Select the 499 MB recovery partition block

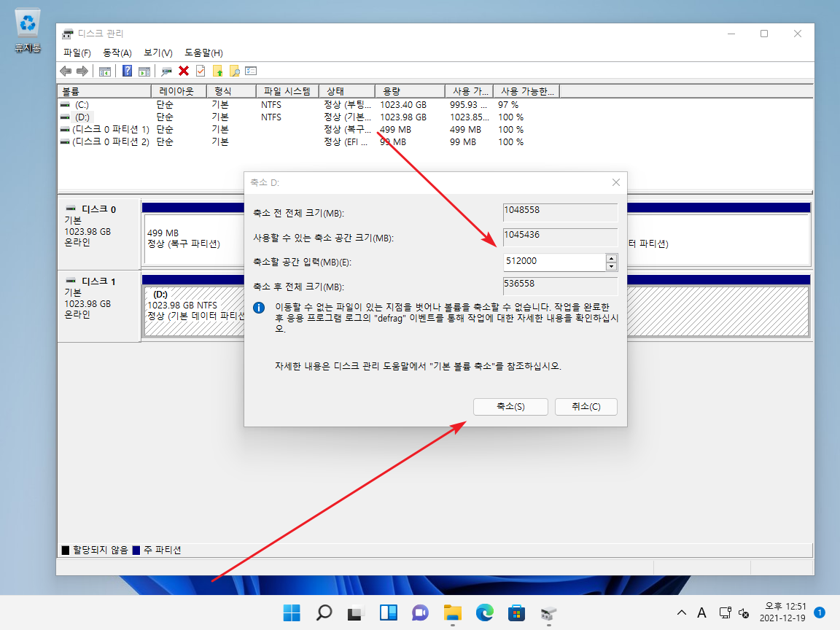[194, 238]
